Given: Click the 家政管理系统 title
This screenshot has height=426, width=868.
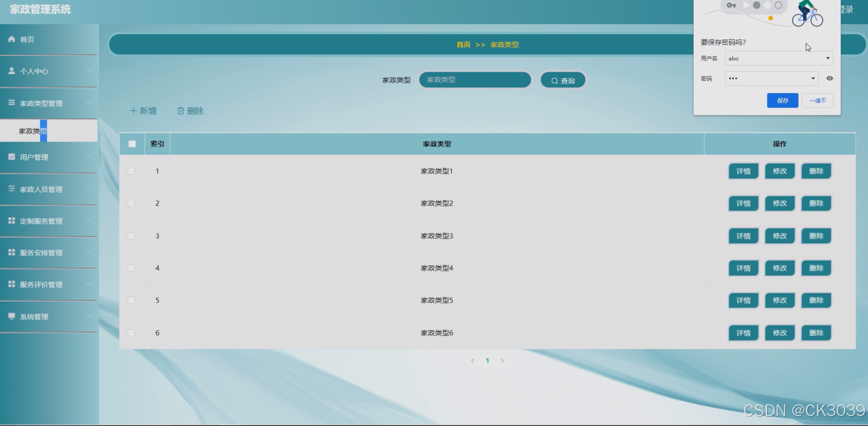Looking at the screenshot, I should click(40, 9).
